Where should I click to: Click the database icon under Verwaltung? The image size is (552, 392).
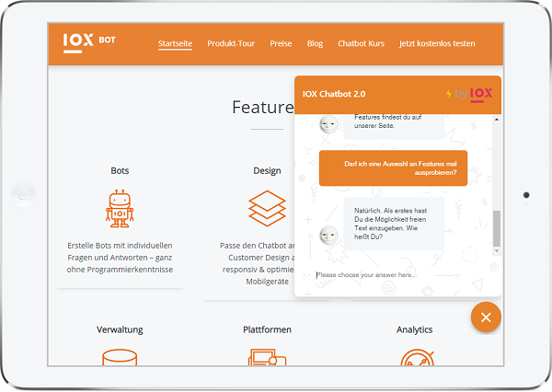click(120, 357)
